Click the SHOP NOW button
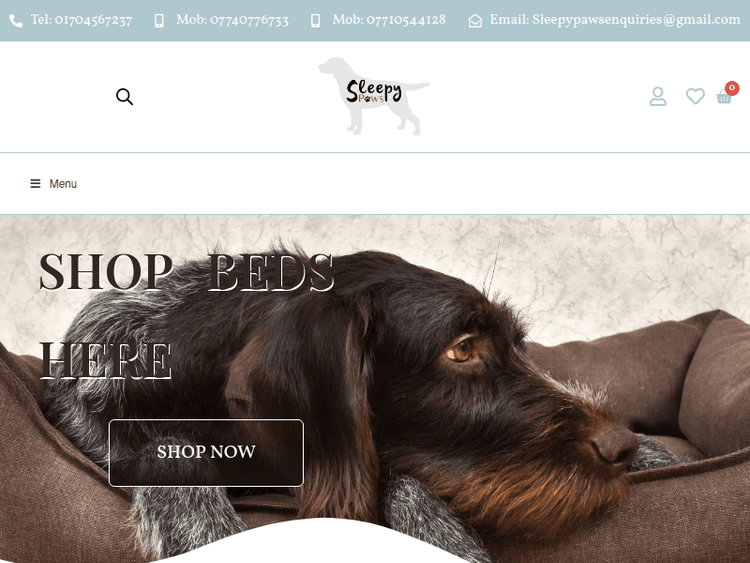The width and height of the screenshot is (750, 563). [206, 453]
